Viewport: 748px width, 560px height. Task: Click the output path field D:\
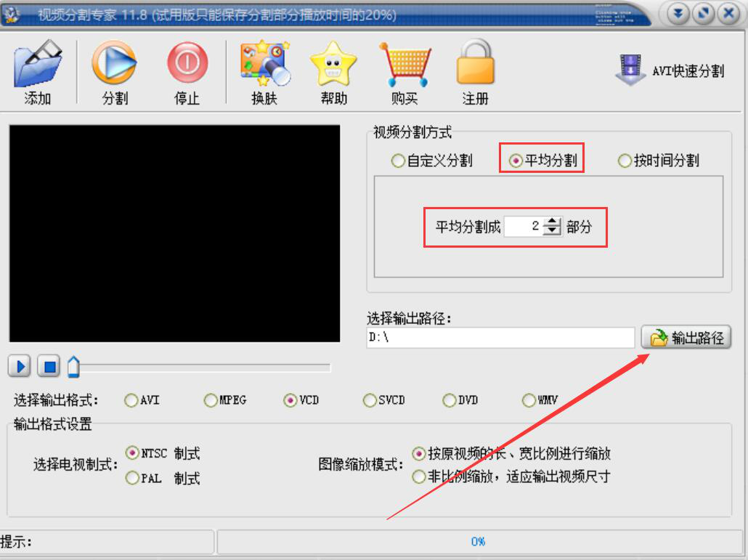coord(500,338)
